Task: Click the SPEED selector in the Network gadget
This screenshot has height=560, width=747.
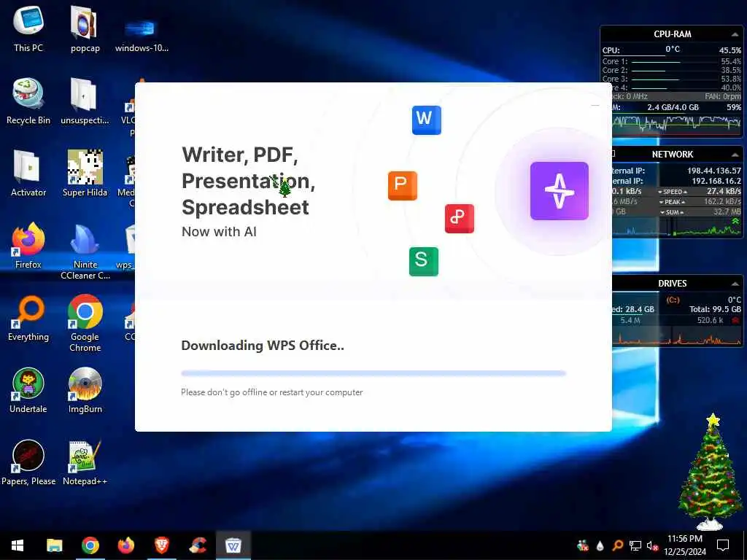Action: click(x=672, y=192)
